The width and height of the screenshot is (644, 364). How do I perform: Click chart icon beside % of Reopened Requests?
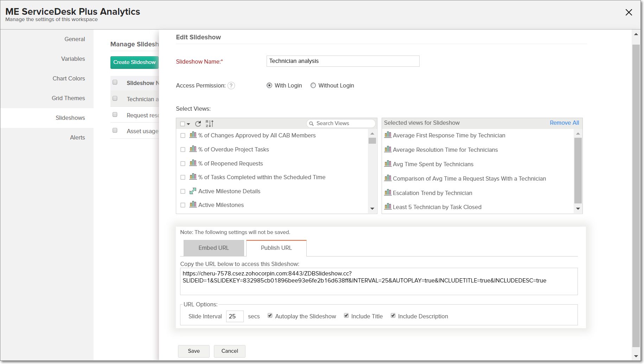[193, 163]
